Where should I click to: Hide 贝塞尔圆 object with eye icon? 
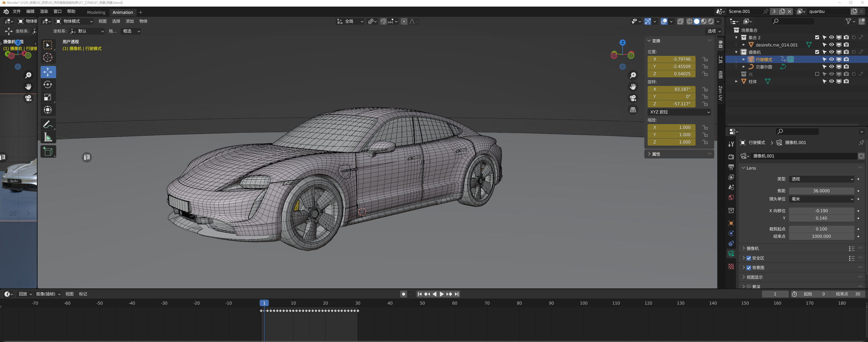[x=832, y=67]
